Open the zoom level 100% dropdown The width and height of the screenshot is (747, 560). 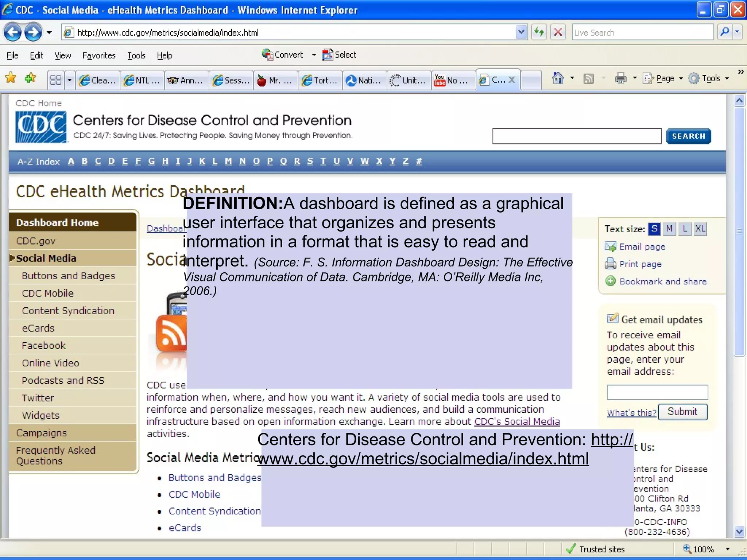click(x=727, y=549)
